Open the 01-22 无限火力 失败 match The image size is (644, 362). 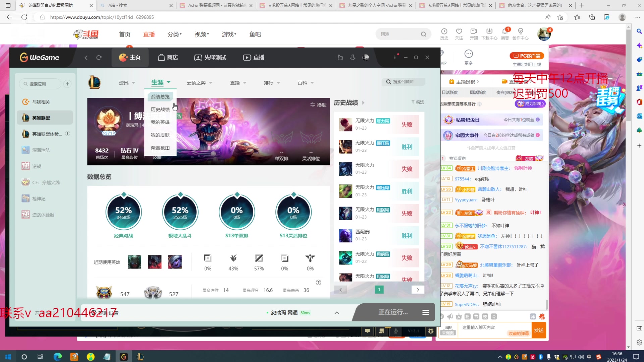(x=379, y=258)
